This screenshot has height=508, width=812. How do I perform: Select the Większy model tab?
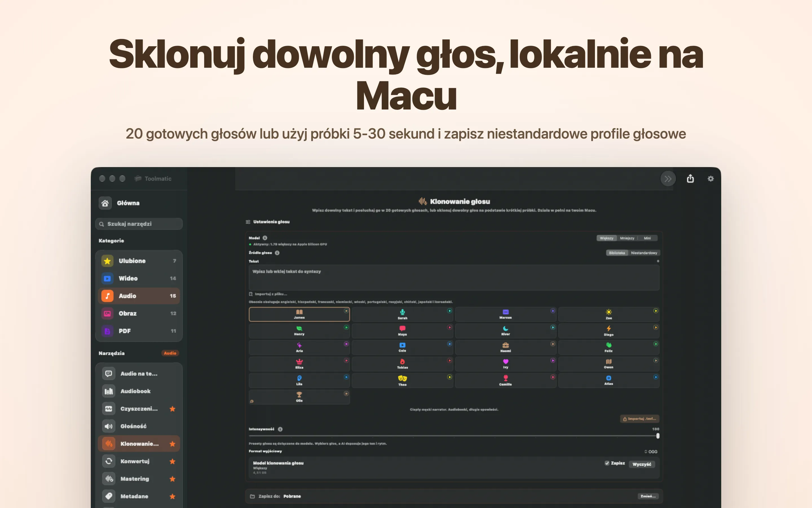point(606,238)
